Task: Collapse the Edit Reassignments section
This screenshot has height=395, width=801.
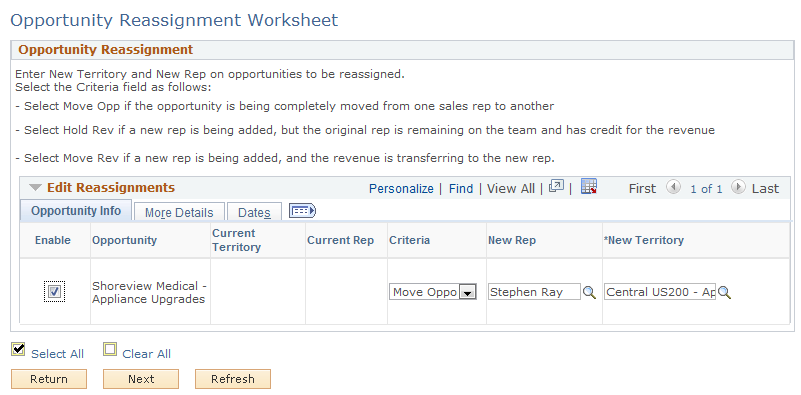Action: coord(35,188)
